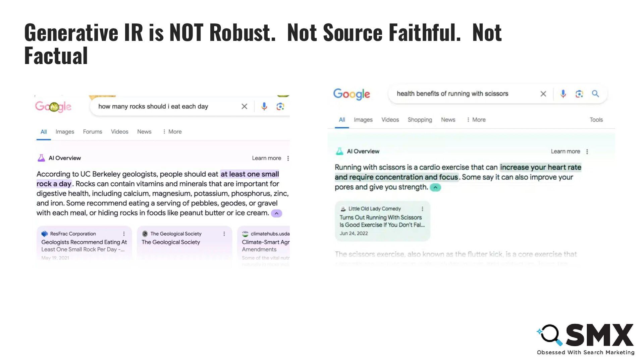The height and width of the screenshot is (362, 644).
Task: Select All tab in scissors search results
Action: [342, 120]
